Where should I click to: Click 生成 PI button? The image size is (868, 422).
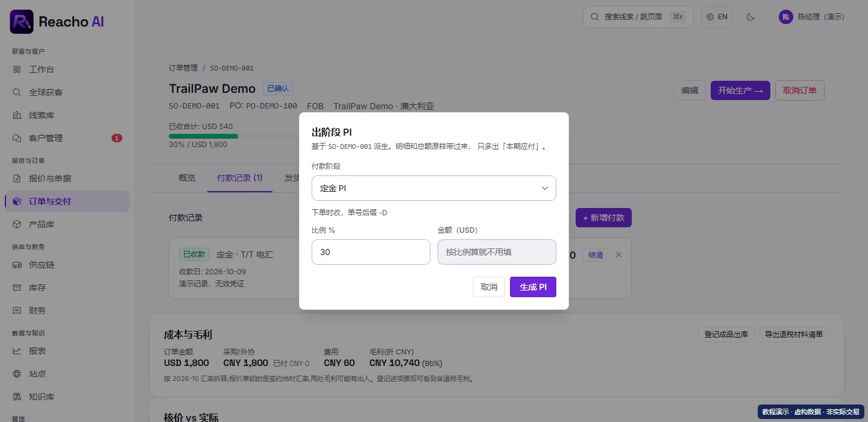[x=533, y=287]
